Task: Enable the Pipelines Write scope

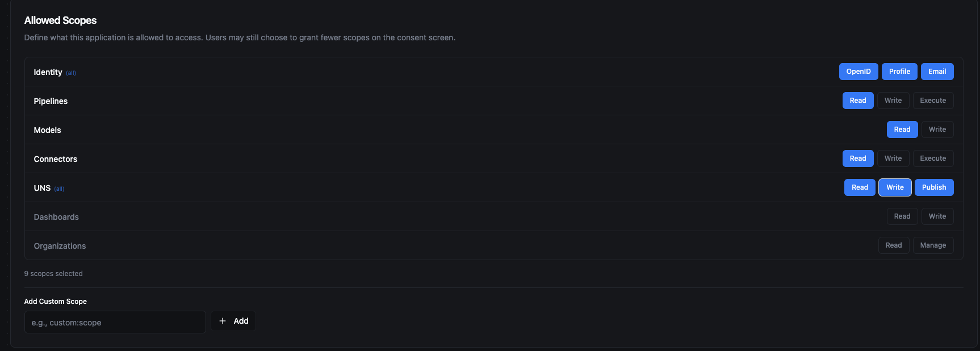Action: coord(893,101)
